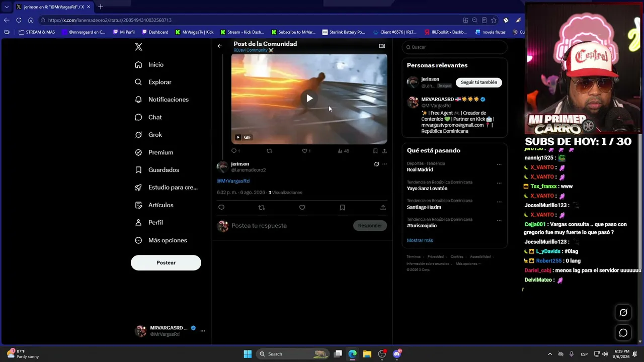This screenshot has height=362, width=644.
Task: Open the Mi Perfil bookmark
Action: pyautogui.click(x=123, y=32)
